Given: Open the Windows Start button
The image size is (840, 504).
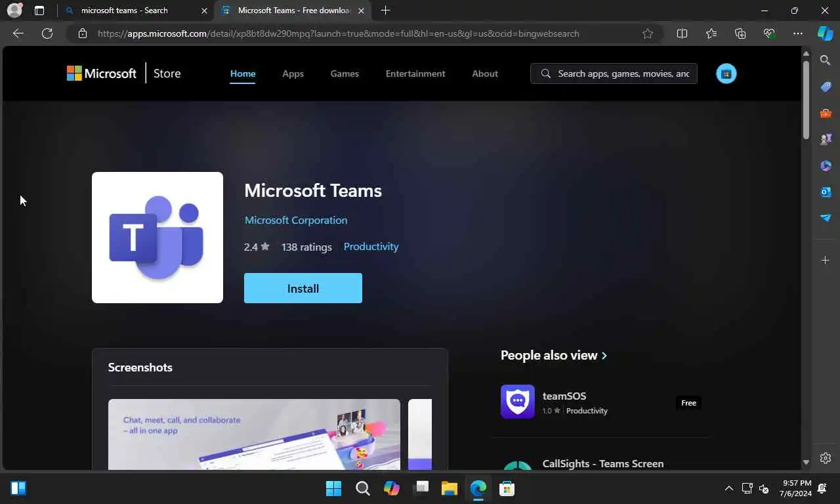Looking at the screenshot, I should (x=333, y=488).
